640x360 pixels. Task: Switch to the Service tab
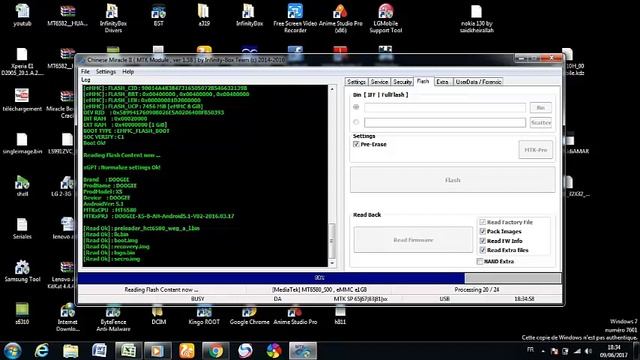[x=379, y=82]
